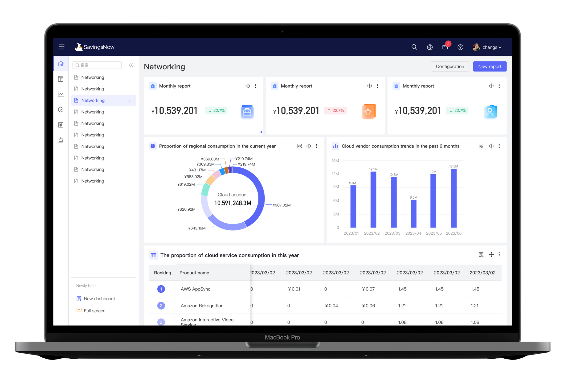The image size is (572, 392).
Task: Open the more options beside the selected Networking item
Action: (130, 100)
